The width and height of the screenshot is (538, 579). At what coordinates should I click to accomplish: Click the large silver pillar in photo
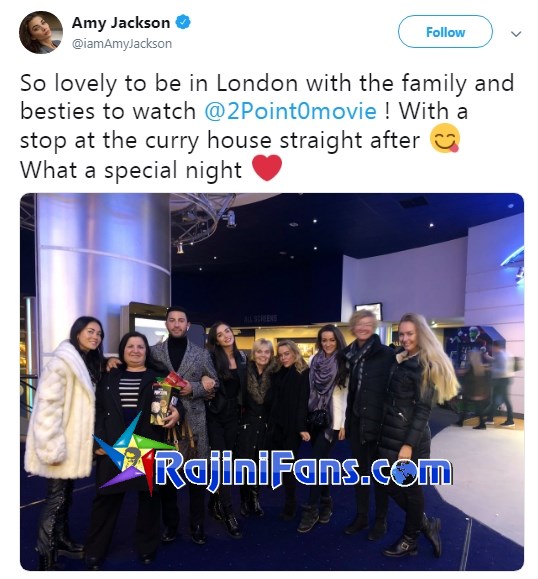tap(103, 266)
